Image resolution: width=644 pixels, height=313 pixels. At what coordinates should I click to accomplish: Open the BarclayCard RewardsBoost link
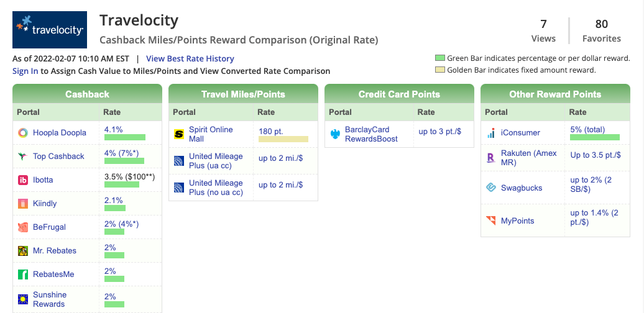point(371,134)
